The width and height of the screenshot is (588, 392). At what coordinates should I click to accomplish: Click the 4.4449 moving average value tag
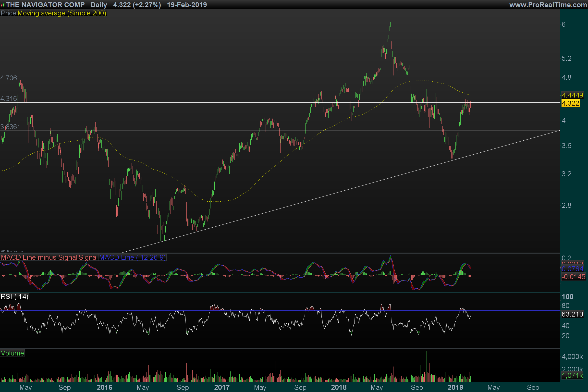[x=572, y=95]
